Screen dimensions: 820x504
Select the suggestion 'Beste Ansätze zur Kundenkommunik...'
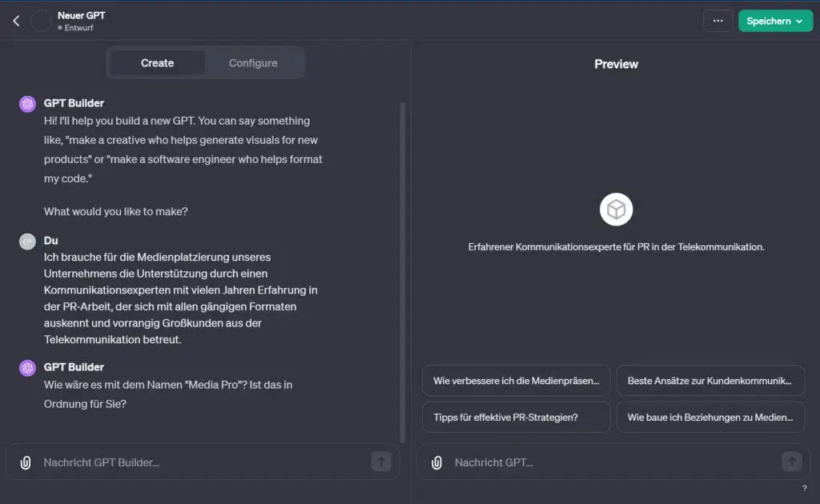(x=710, y=381)
